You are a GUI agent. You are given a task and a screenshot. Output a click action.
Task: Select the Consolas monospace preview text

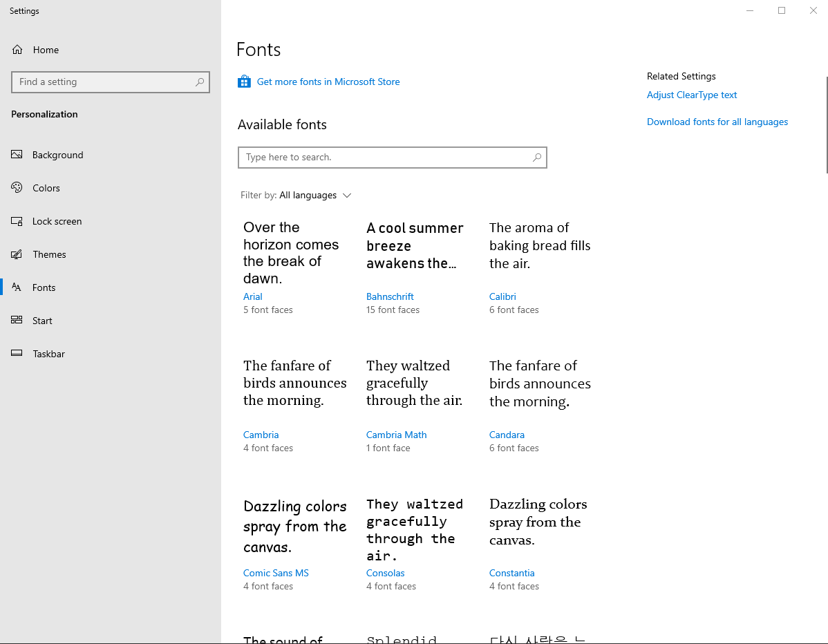(x=415, y=530)
